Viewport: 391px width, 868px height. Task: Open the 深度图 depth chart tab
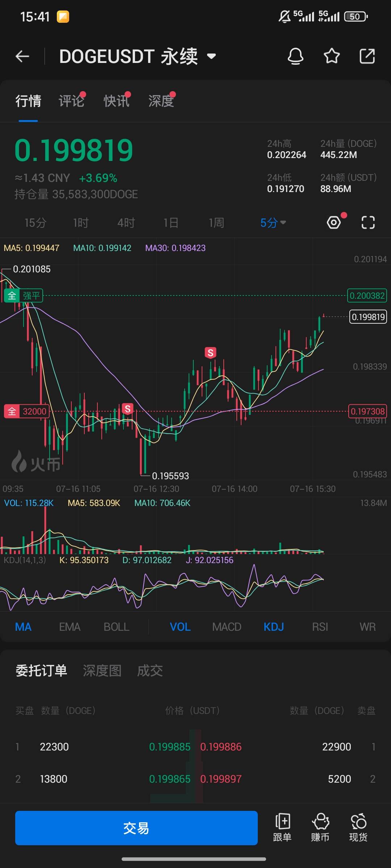pyautogui.click(x=102, y=671)
